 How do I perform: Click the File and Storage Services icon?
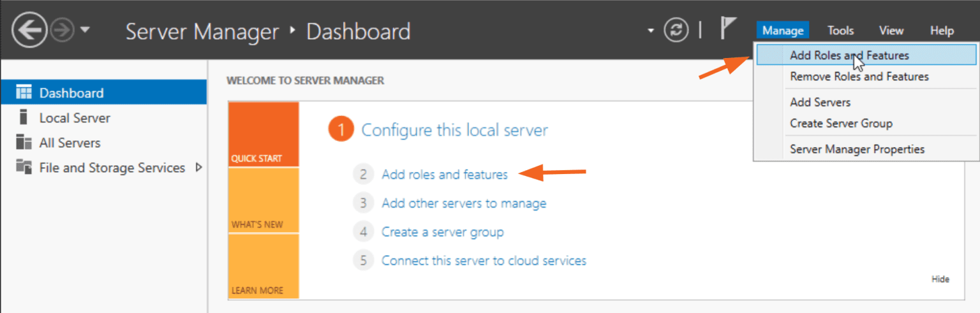click(24, 168)
